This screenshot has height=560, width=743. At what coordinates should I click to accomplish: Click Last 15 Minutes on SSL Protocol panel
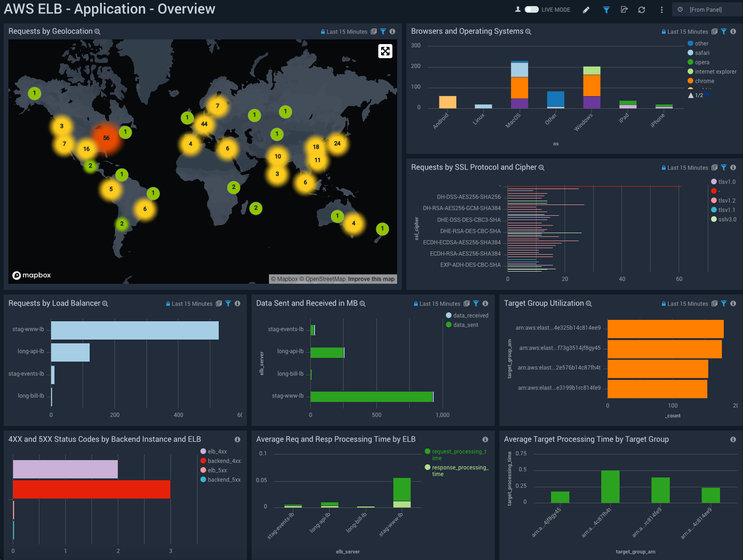687,168
